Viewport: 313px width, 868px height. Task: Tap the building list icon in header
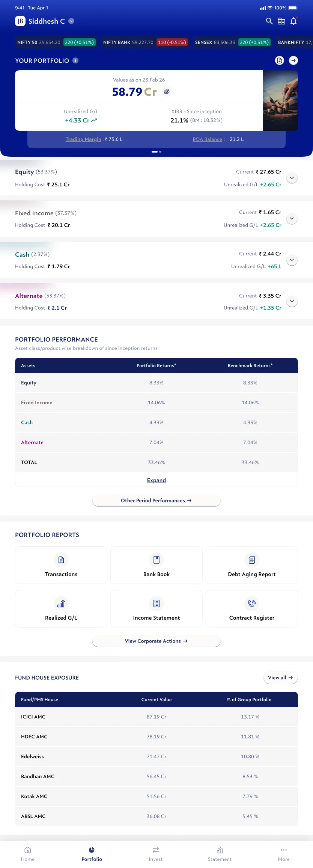pos(281,21)
